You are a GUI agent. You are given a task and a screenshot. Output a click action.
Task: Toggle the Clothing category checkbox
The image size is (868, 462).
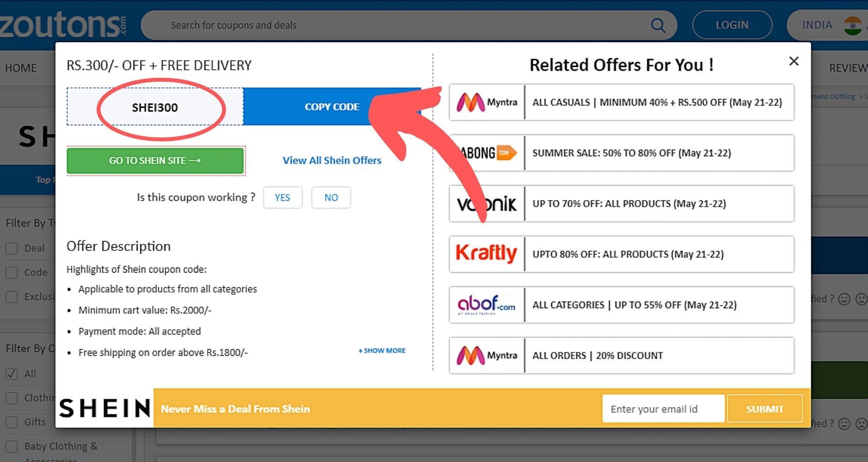tap(12, 398)
